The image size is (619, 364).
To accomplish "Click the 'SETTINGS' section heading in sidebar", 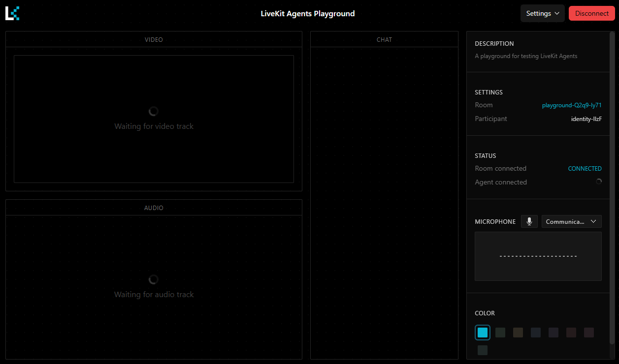I will pyautogui.click(x=489, y=92).
